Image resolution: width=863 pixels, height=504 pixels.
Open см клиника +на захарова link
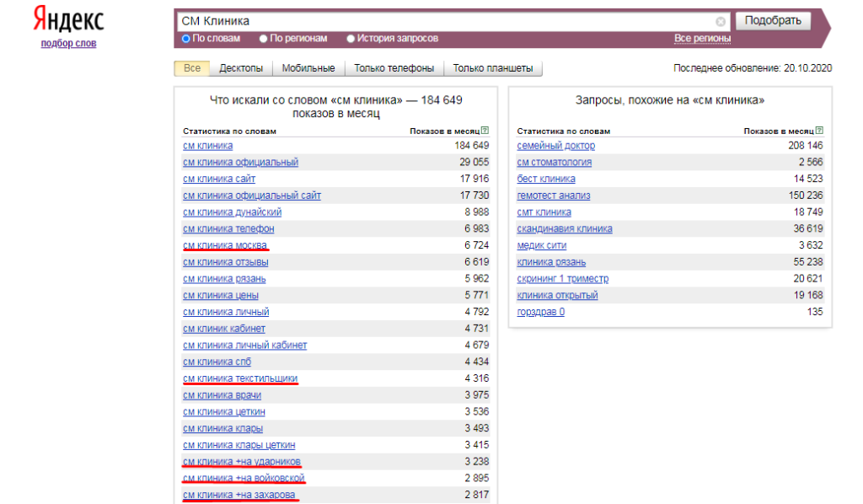tap(239, 495)
